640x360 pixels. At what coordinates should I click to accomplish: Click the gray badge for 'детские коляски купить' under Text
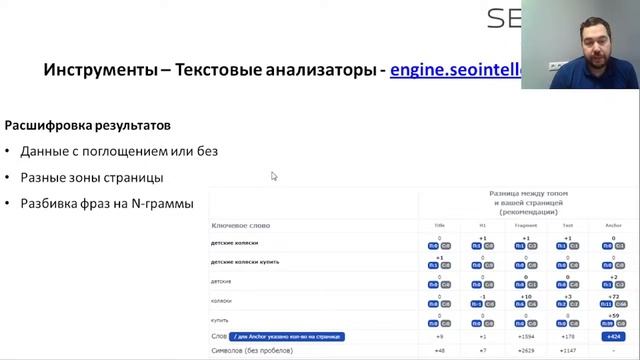(x=574, y=265)
